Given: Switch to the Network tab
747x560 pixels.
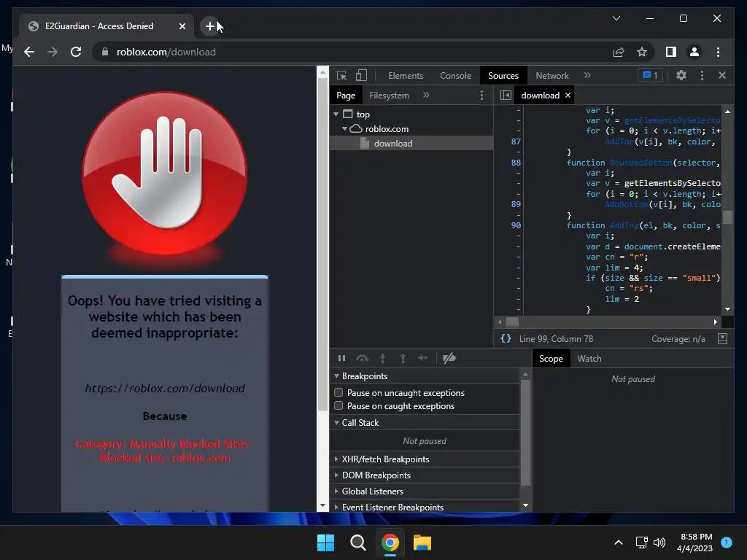Looking at the screenshot, I should (551, 76).
